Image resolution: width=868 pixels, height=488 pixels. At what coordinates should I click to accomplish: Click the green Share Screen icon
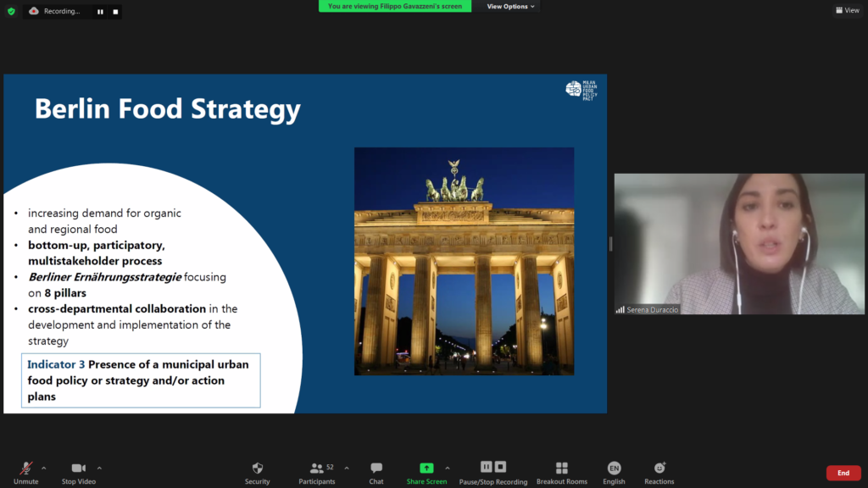tap(426, 468)
